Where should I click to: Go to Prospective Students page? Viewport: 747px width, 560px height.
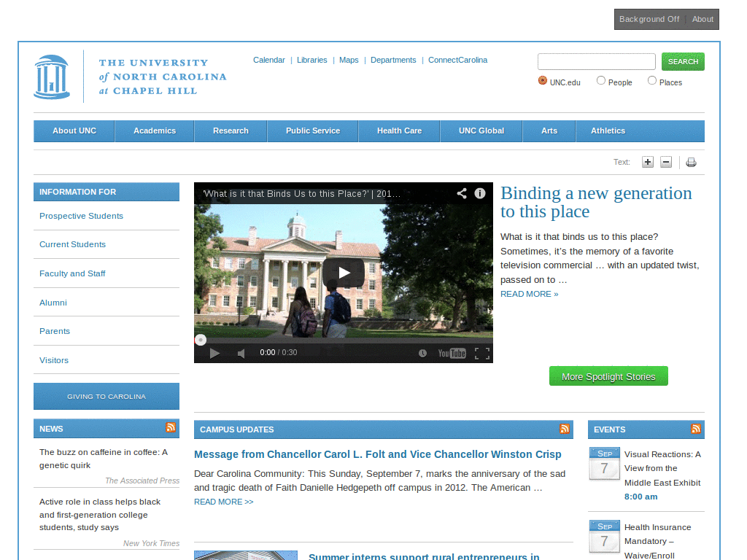click(81, 216)
